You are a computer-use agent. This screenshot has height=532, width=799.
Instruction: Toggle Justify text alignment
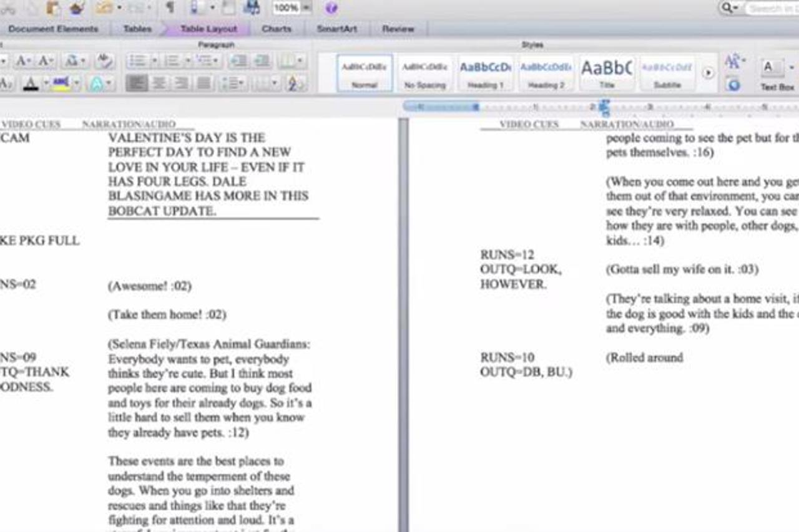(203, 83)
